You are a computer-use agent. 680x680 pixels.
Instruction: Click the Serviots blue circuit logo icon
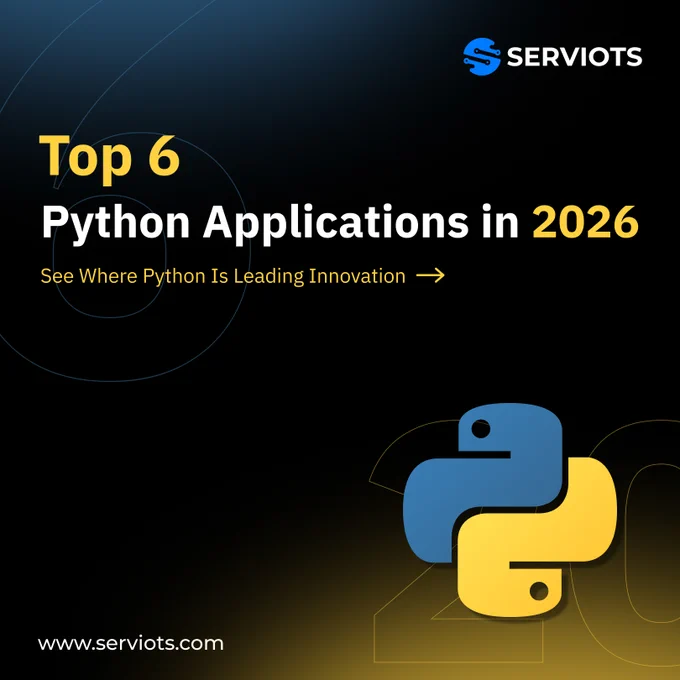pyautogui.click(x=481, y=57)
